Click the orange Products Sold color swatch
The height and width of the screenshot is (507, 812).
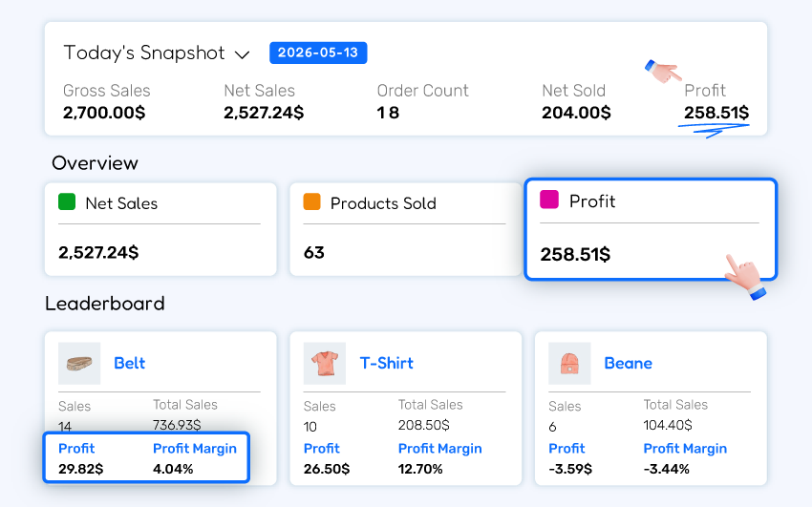click(x=311, y=201)
